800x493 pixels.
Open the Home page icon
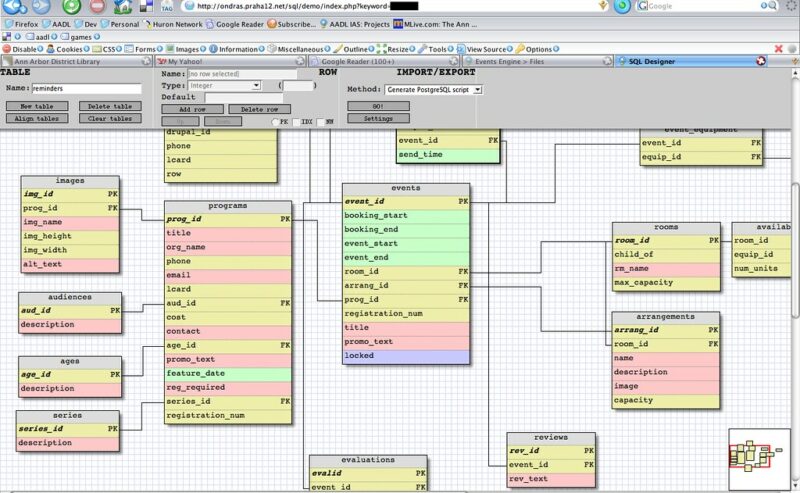pos(122,6)
